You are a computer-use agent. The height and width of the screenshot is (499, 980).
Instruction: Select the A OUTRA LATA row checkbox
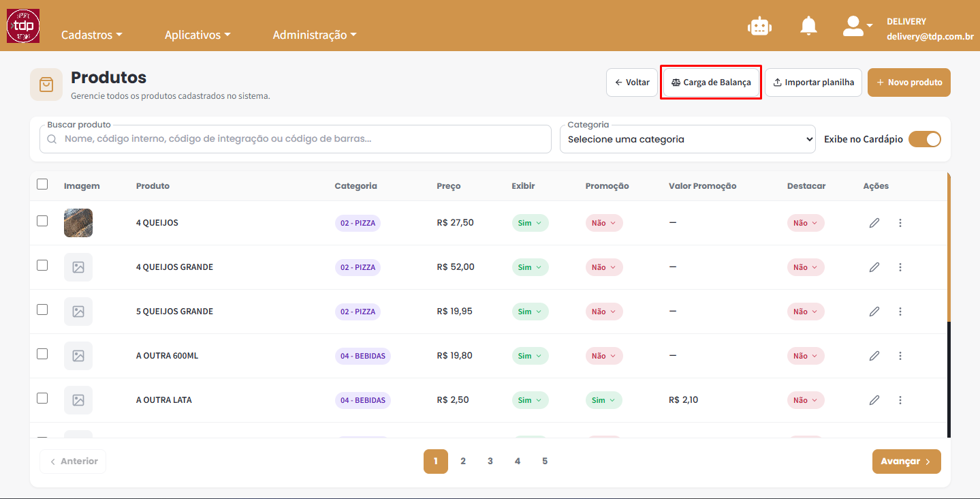(x=42, y=398)
